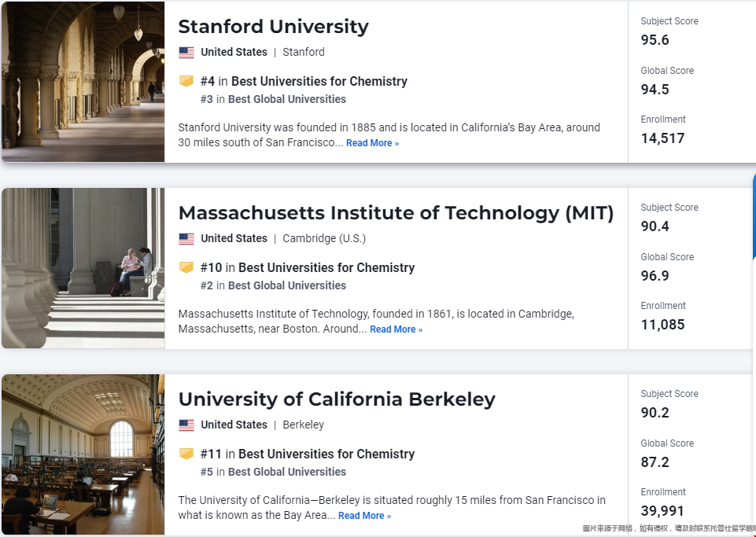756x537 pixels.
Task: Click MIT's #2 Best Global Universities link
Action: tap(274, 285)
